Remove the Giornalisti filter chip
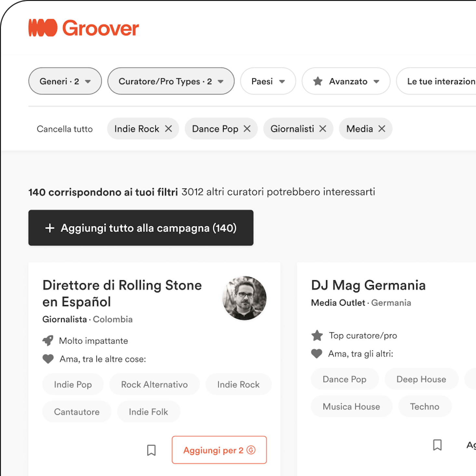The image size is (476, 476). click(x=323, y=129)
